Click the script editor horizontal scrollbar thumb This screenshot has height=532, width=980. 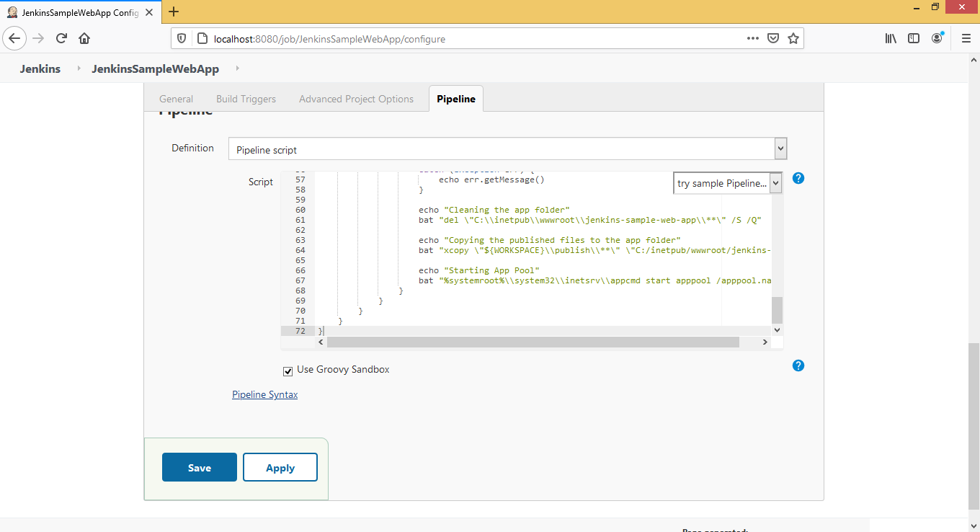click(x=533, y=342)
